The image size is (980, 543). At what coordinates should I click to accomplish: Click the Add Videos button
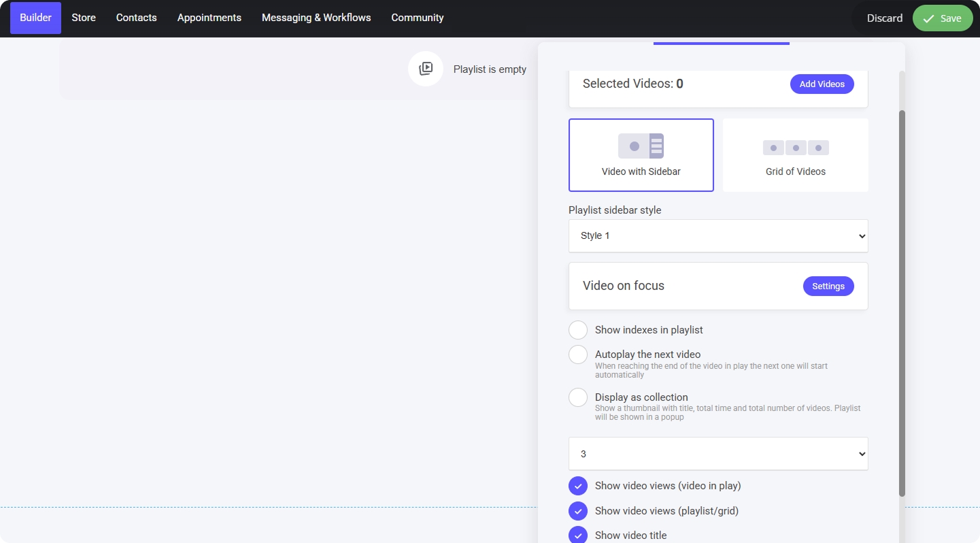pyautogui.click(x=822, y=84)
